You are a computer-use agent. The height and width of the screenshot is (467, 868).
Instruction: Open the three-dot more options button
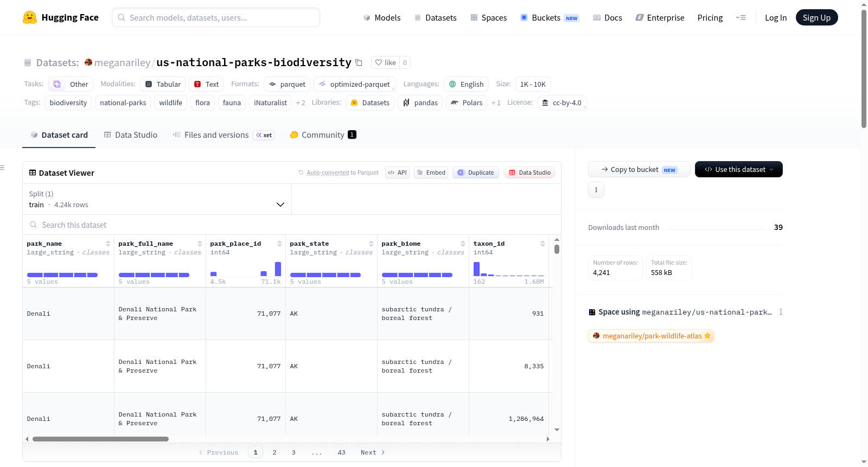(596, 190)
